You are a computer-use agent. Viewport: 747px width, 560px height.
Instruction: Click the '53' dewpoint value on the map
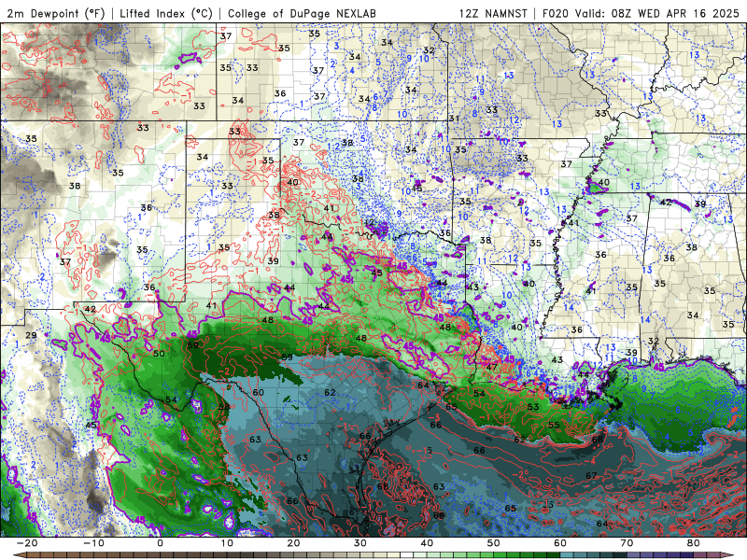point(533,406)
